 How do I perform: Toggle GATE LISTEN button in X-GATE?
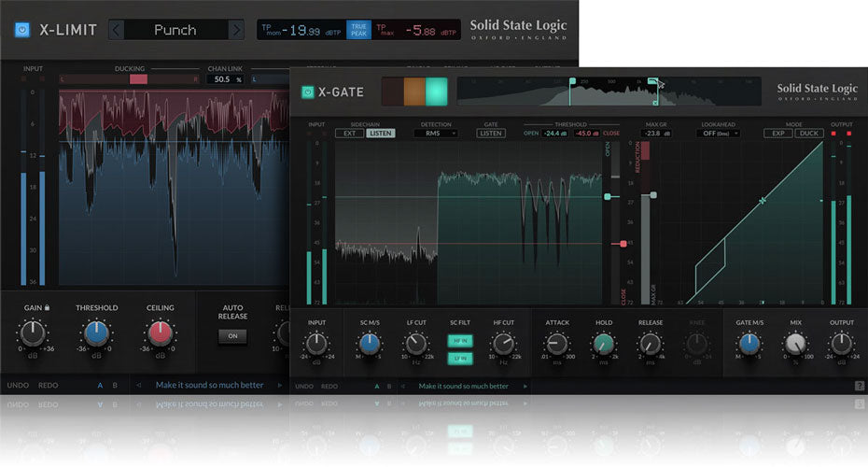[x=490, y=134]
